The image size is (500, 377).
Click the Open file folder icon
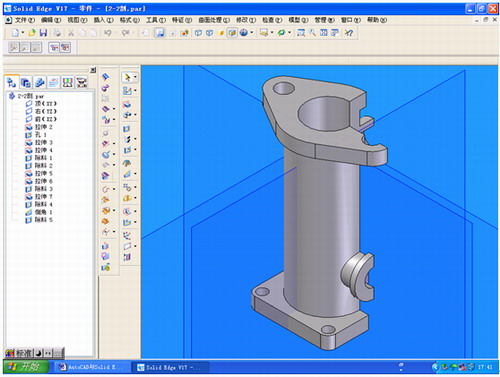(32, 33)
